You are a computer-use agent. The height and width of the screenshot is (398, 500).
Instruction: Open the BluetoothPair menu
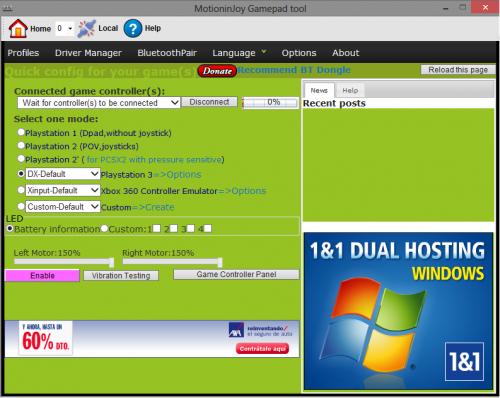coord(167,53)
